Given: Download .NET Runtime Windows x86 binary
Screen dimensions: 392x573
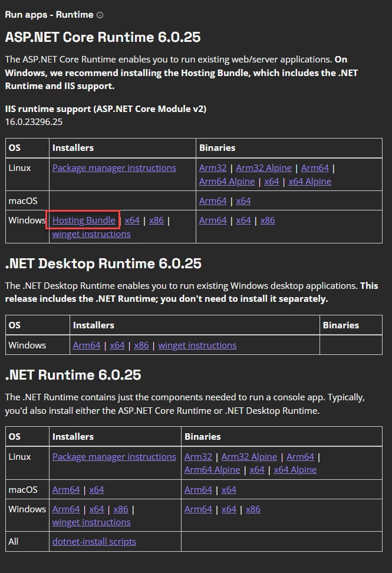Looking at the screenshot, I should coord(253,509).
